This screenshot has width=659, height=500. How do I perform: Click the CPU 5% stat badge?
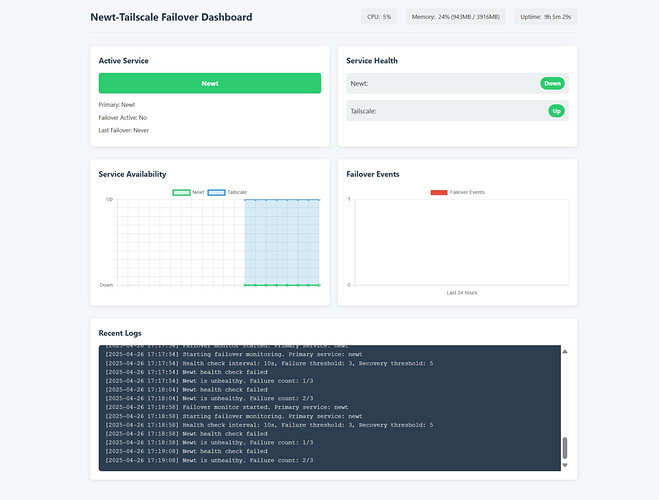tap(379, 17)
